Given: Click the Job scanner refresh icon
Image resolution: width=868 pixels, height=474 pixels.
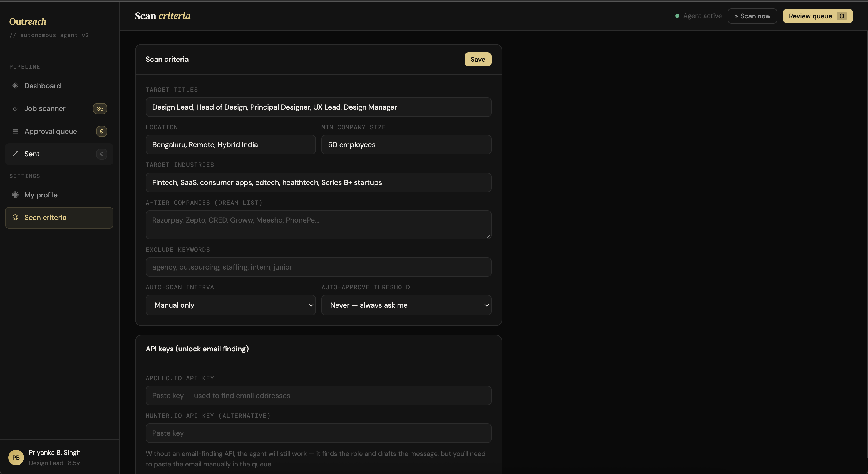Looking at the screenshot, I should [x=15, y=108].
